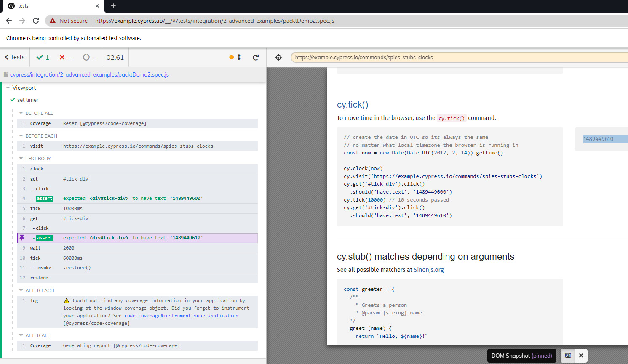The width and height of the screenshot is (628, 364).
Task: Open the Sinonjs.org link
Action: [x=429, y=270]
